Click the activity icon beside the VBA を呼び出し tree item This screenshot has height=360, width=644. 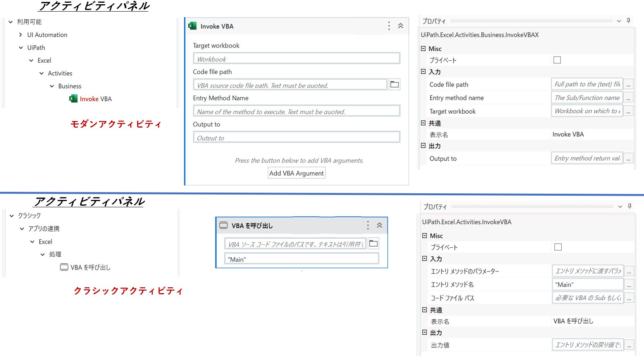tap(64, 267)
